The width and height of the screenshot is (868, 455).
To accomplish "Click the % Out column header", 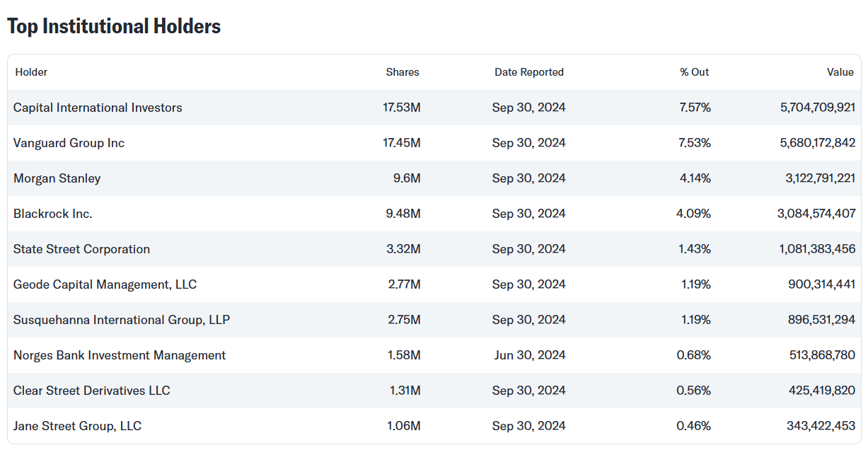I will tap(694, 72).
